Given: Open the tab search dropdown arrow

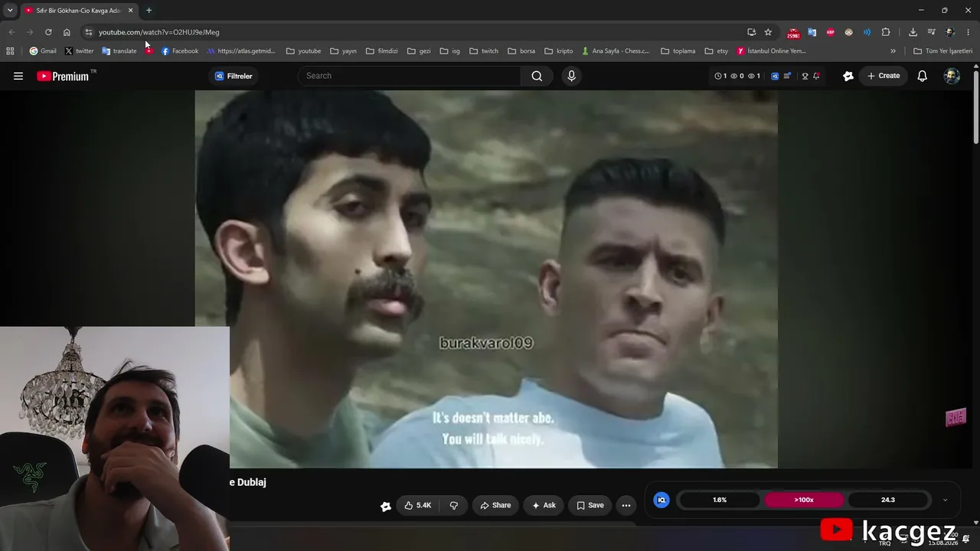Looking at the screenshot, I should (x=10, y=10).
